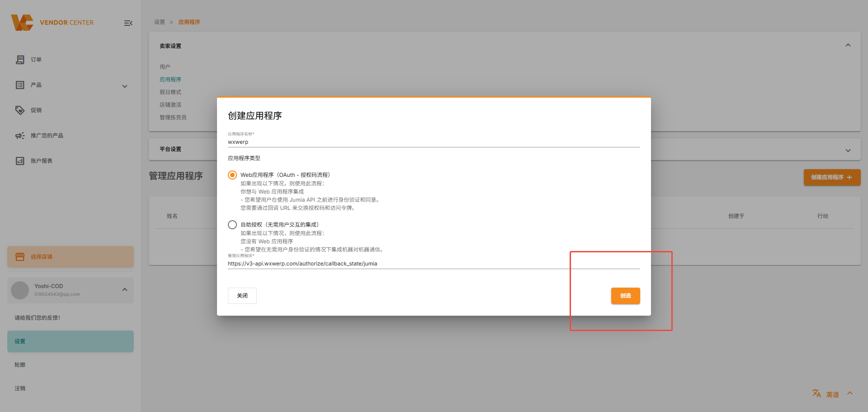Viewport: 868px width, 412px height.
Task: Click the orange 创造 create button
Action: (625, 296)
